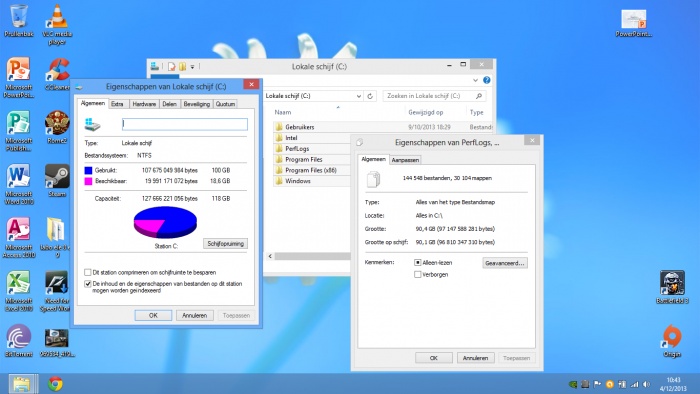Open VLC media player desktop icon
Viewport: 700px width, 394px height.
[x=57, y=24]
